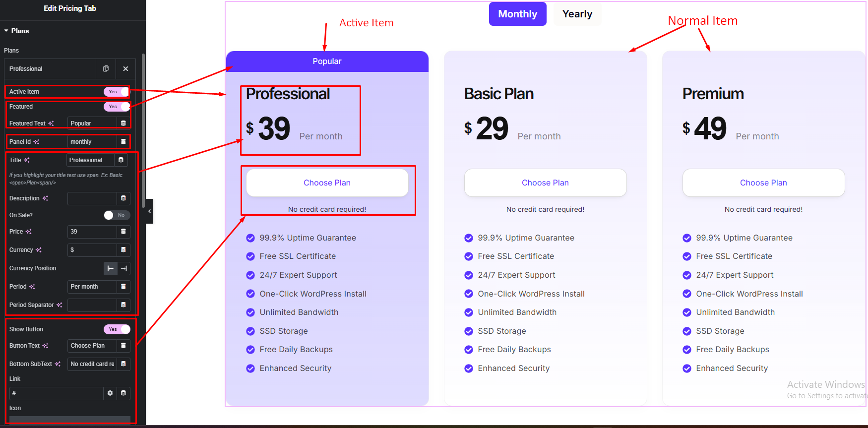Set currency position to left
The height and width of the screenshot is (428, 868).
pos(111,268)
